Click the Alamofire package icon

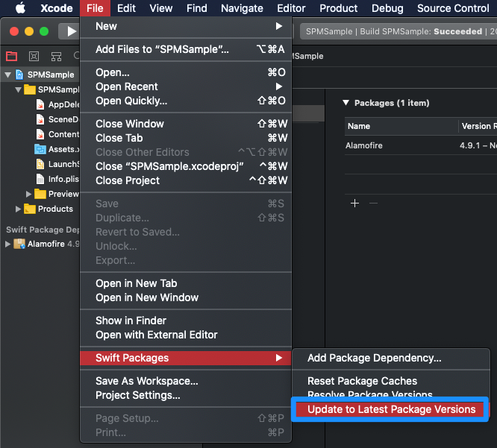pos(19,244)
